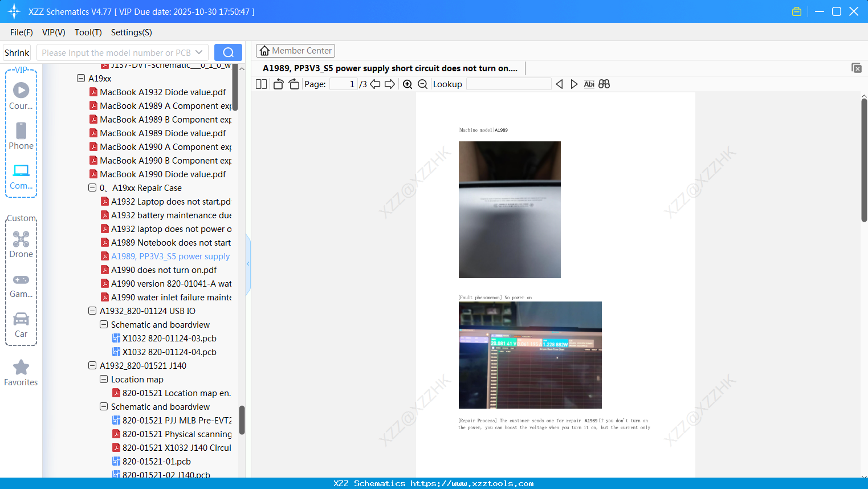Click the yellow toolbox icon in title bar

(797, 11)
